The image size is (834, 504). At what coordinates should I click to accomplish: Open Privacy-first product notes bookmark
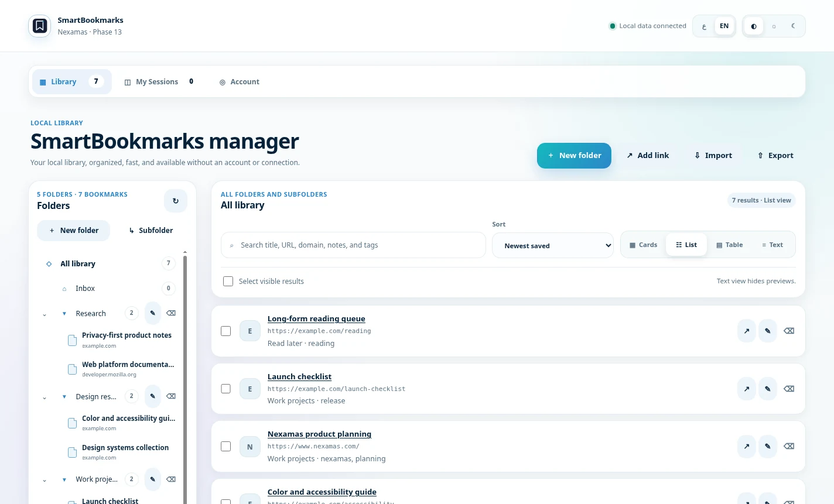point(122,340)
